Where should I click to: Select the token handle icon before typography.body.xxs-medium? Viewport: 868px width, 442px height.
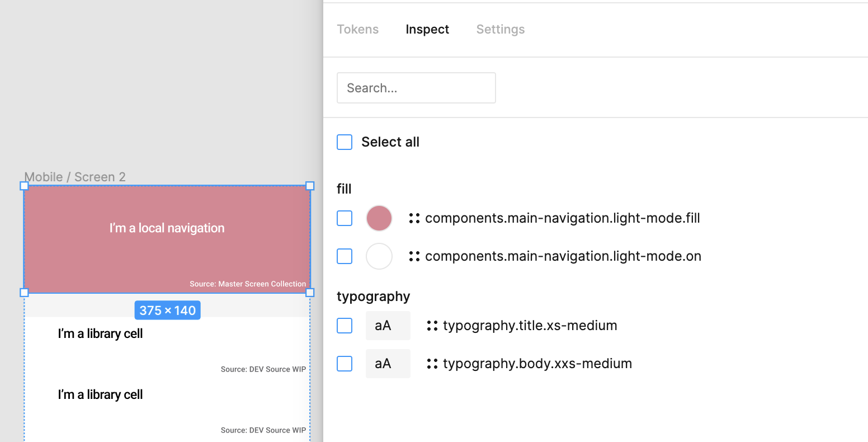click(x=432, y=363)
